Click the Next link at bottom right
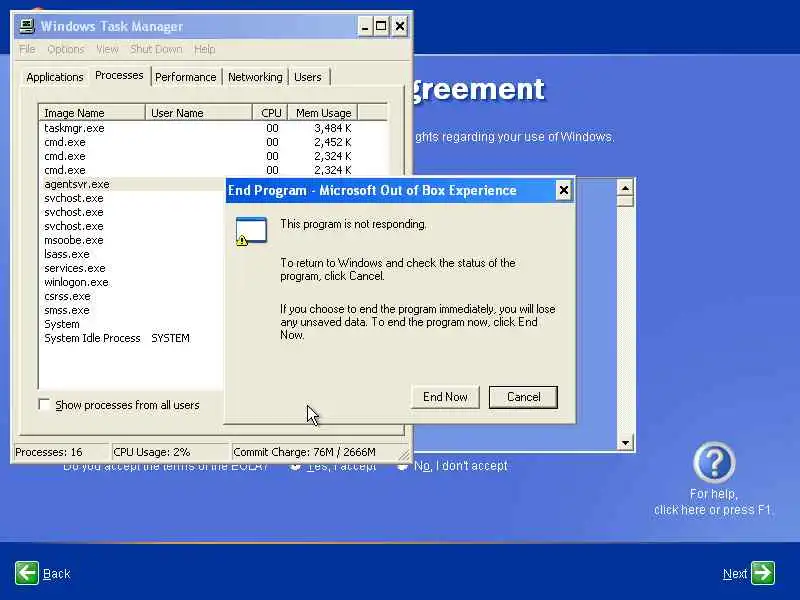The width and height of the screenshot is (800, 600). (735, 574)
